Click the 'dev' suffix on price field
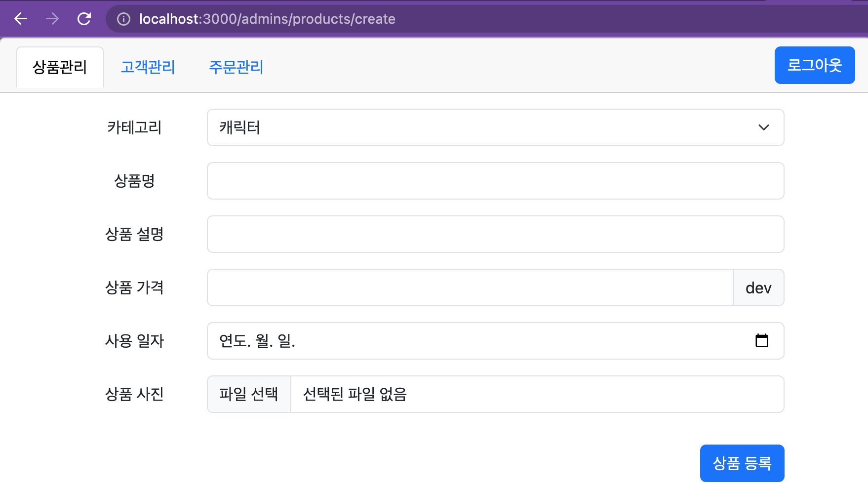Screen dimensions: 868x490 click(x=758, y=287)
